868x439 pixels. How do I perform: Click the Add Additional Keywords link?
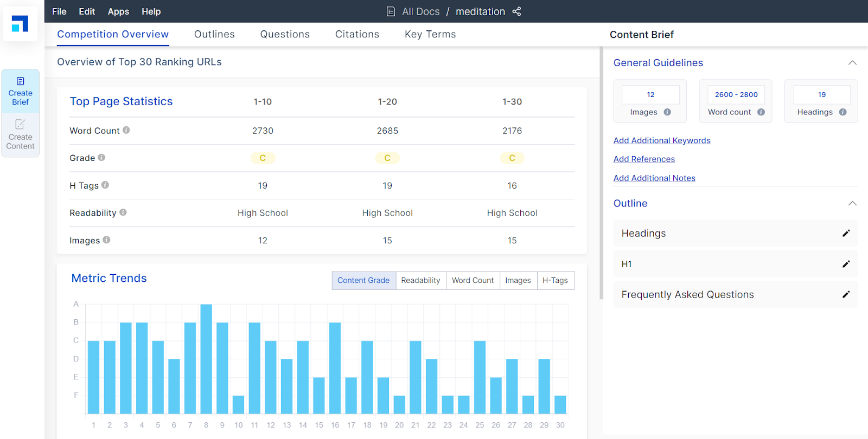pos(662,140)
